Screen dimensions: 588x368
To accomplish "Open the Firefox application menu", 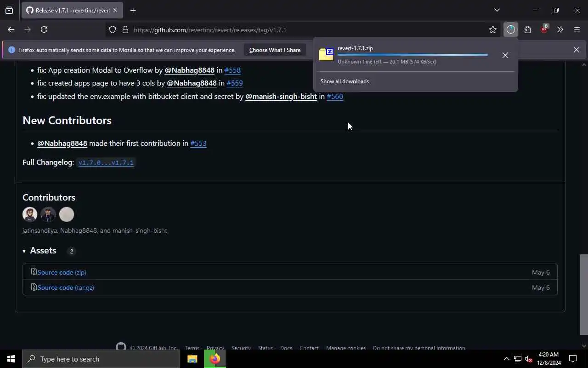I will pos(577,30).
